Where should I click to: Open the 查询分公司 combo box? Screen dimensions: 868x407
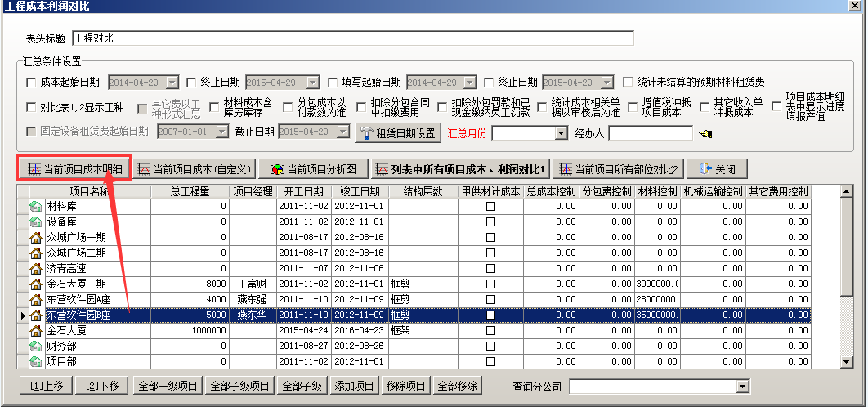point(742,387)
